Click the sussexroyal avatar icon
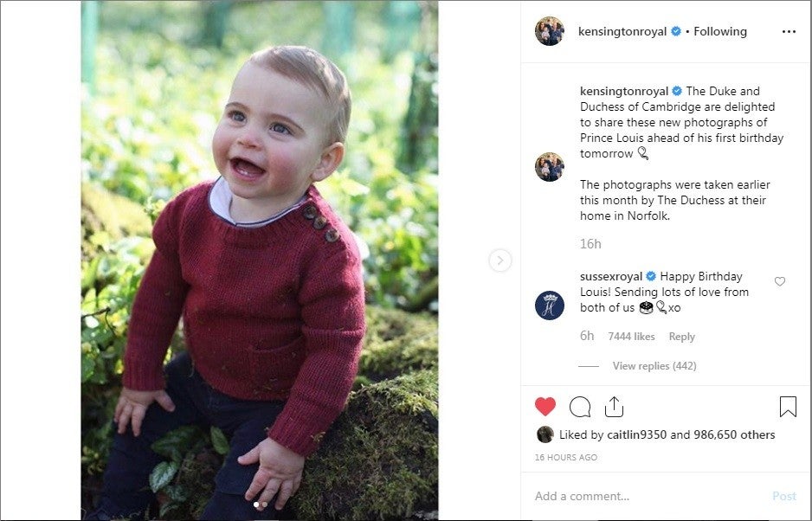812x521 pixels. click(550, 306)
